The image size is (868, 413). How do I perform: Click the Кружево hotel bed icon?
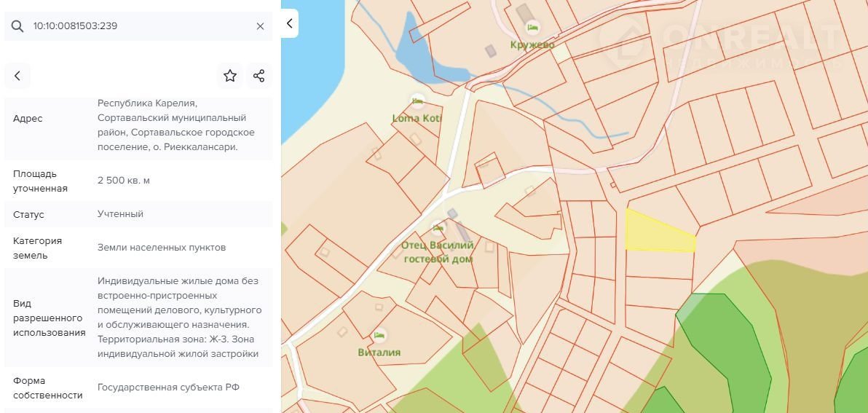(x=532, y=28)
